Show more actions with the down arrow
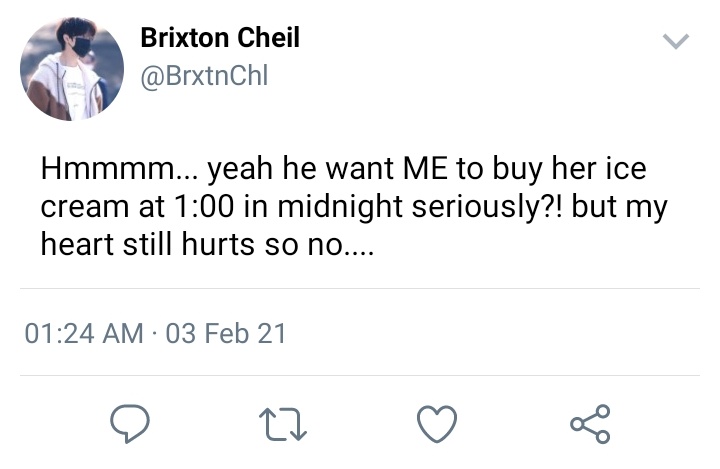The image size is (720, 469). coord(676,41)
